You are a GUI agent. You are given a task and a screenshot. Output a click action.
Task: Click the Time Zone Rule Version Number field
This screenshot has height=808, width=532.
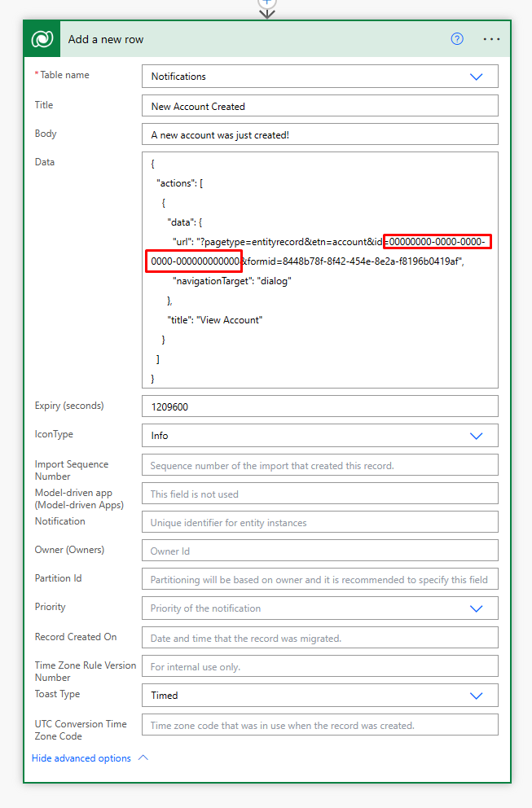click(320, 666)
